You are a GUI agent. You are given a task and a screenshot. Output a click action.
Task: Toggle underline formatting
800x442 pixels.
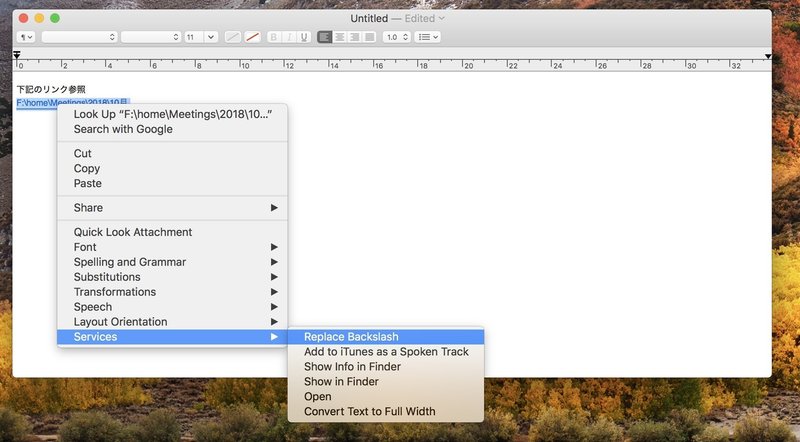coord(304,37)
